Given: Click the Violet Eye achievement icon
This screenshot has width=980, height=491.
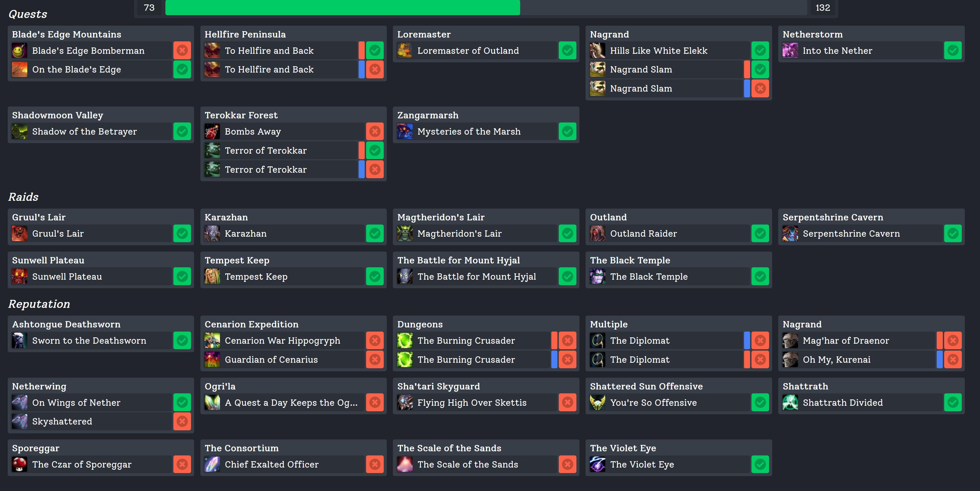Looking at the screenshot, I should tap(597, 464).
